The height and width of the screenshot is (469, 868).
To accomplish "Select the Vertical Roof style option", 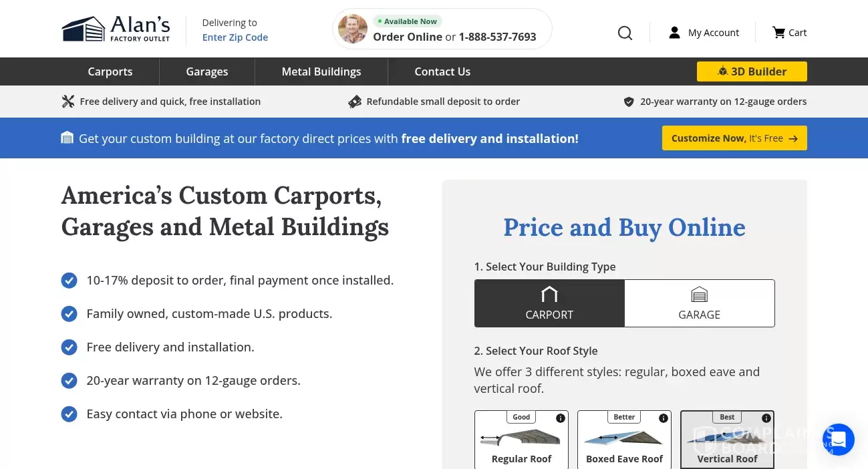I will click(x=727, y=440).
